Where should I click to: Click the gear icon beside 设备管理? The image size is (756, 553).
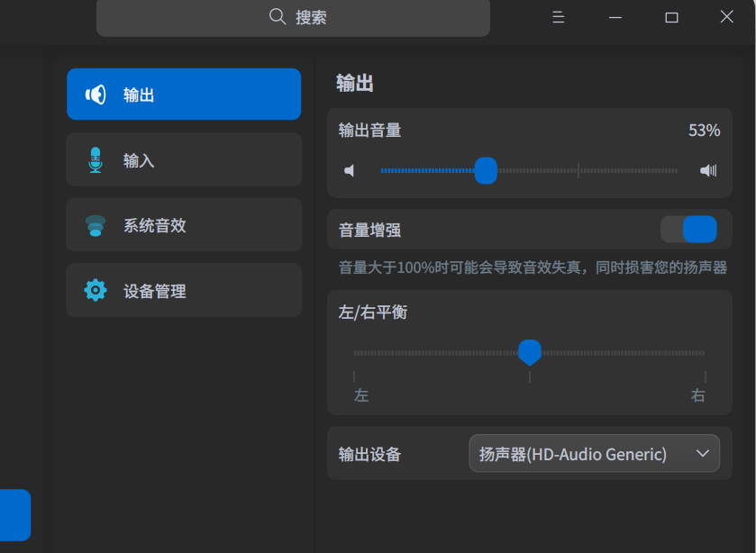[x=96, y=290]
